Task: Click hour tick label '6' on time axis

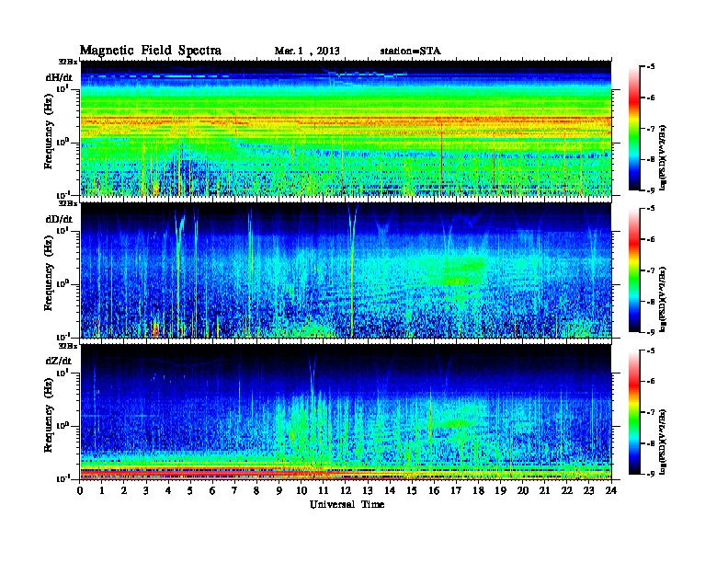Action: pos(212,491)
